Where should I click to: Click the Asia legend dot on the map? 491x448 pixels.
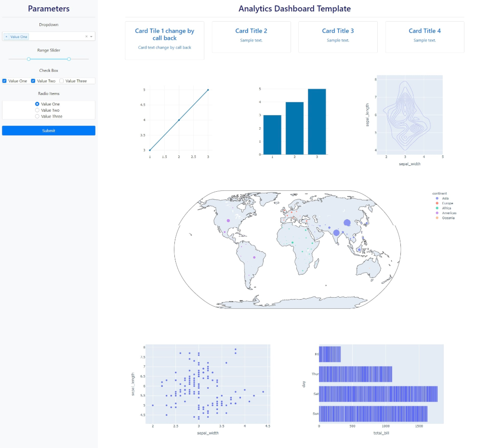coord(437,198)
